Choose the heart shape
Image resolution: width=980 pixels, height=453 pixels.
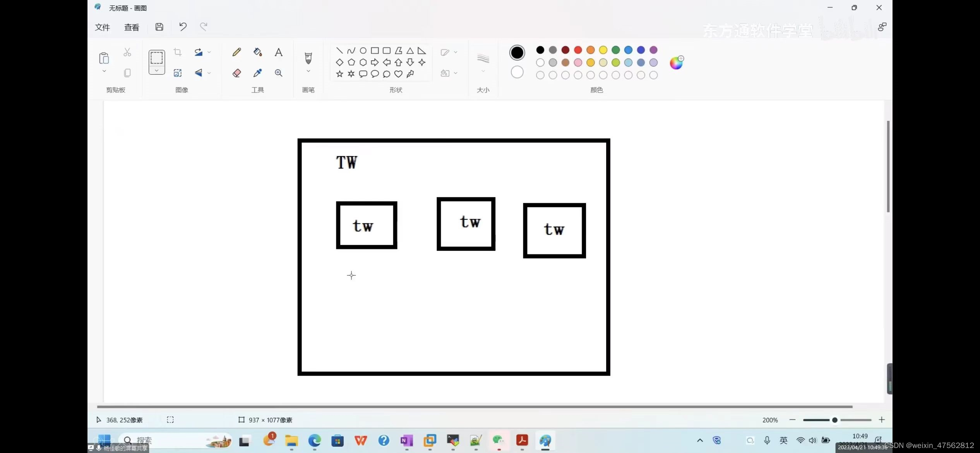398,74
